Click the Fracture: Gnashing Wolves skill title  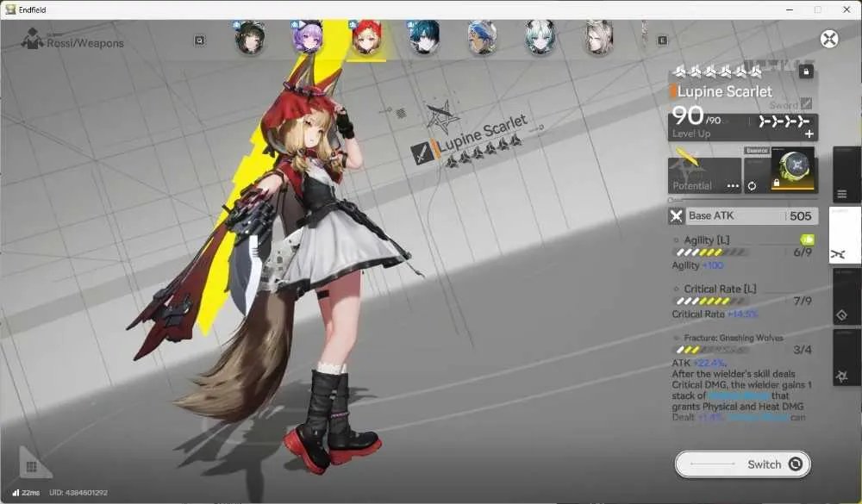point(734,338)
